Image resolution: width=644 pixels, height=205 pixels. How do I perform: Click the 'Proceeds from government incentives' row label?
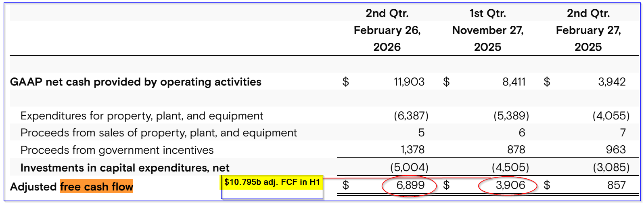click(x=117, y=150)
